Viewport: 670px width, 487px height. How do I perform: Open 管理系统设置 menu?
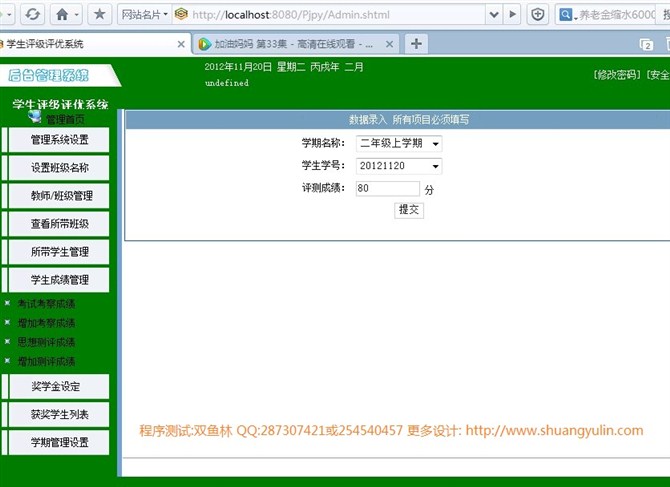[x=59, y=140]
